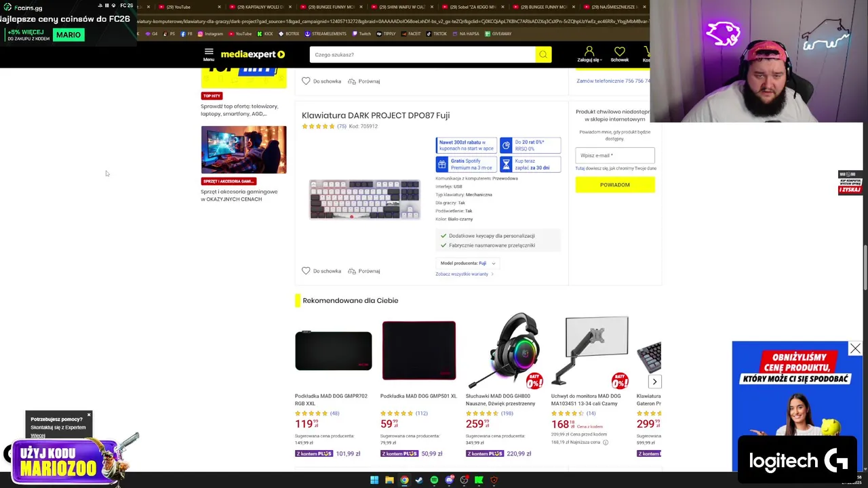
Task: Open the (75) reviews count link
Action: coord(342,126)
